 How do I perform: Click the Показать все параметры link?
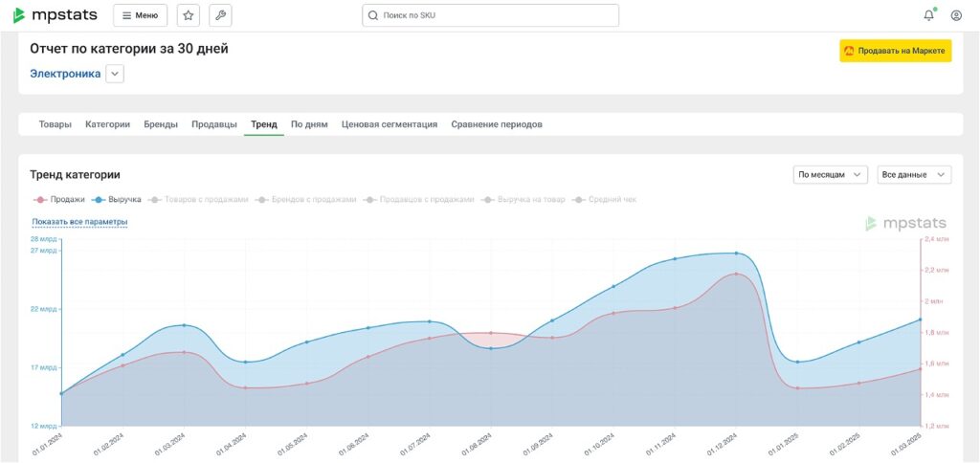click(79, 222)
